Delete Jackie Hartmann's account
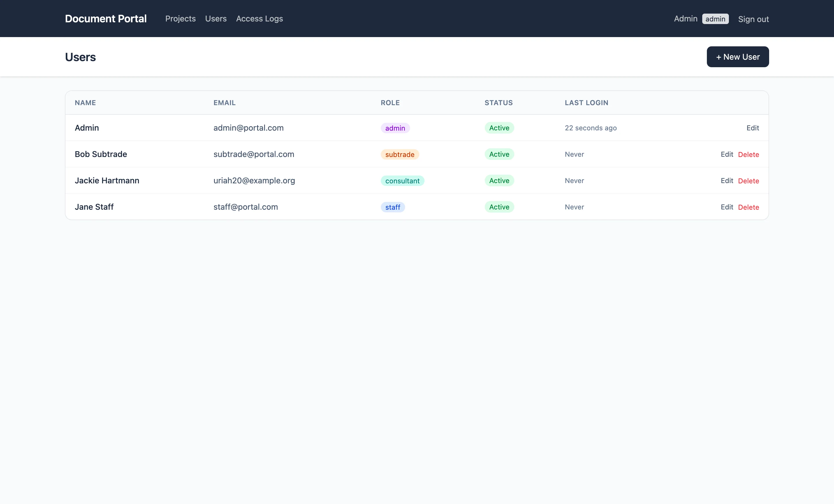The height and width of the screenshot is (504, 834). [x=748, y=181]
